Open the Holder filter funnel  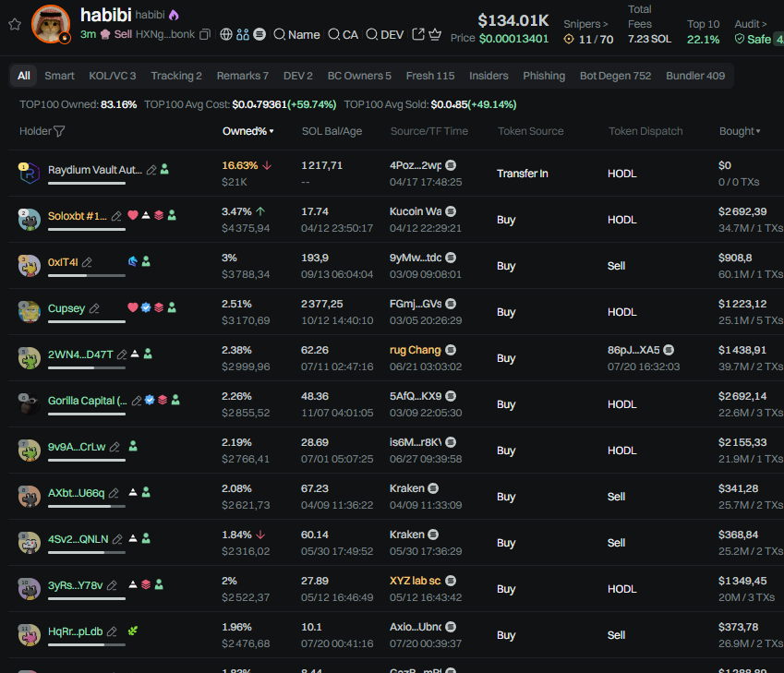click(59, 131)
